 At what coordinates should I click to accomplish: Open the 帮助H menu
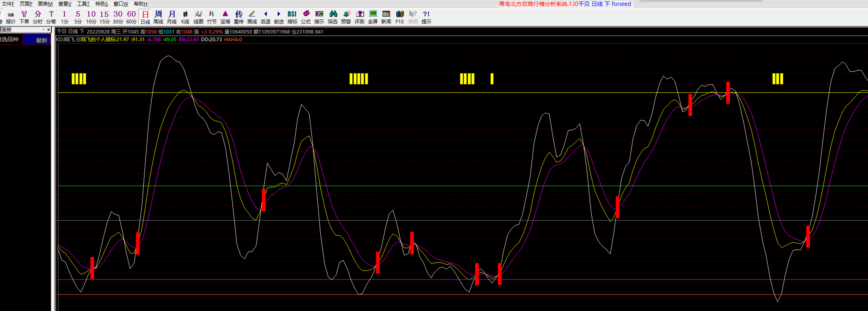(x=141, y=4)
